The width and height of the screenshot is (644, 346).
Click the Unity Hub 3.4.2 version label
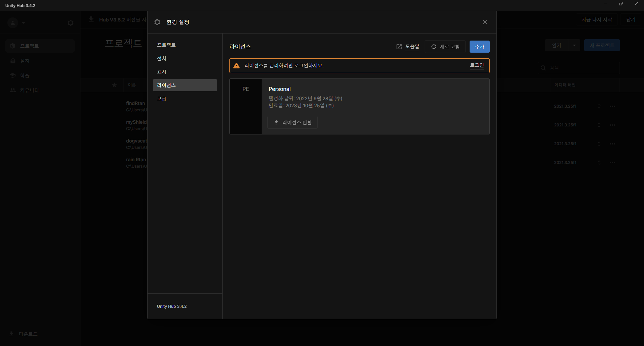[172, 306]
